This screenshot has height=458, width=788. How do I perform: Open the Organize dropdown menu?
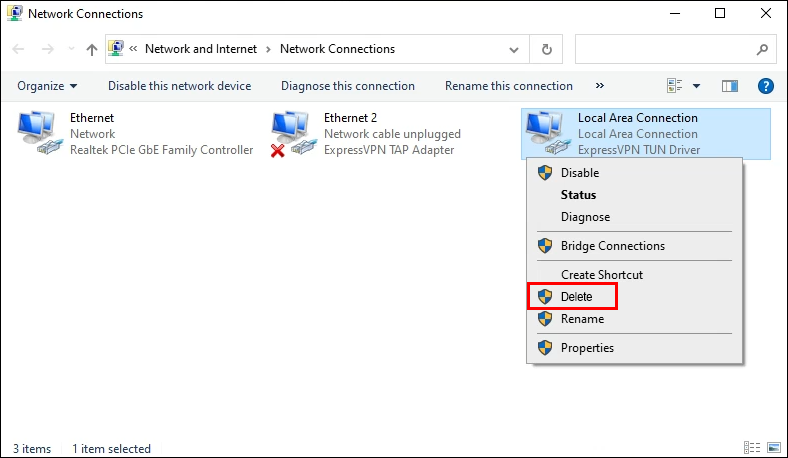click(x=47, y=86)
